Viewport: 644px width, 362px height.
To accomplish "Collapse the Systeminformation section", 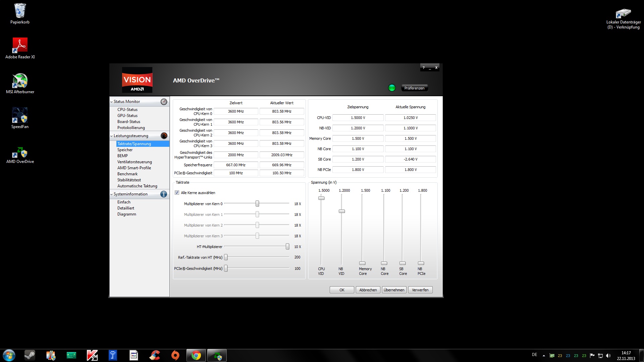I will pyautogui.click(x=111, y=194).
